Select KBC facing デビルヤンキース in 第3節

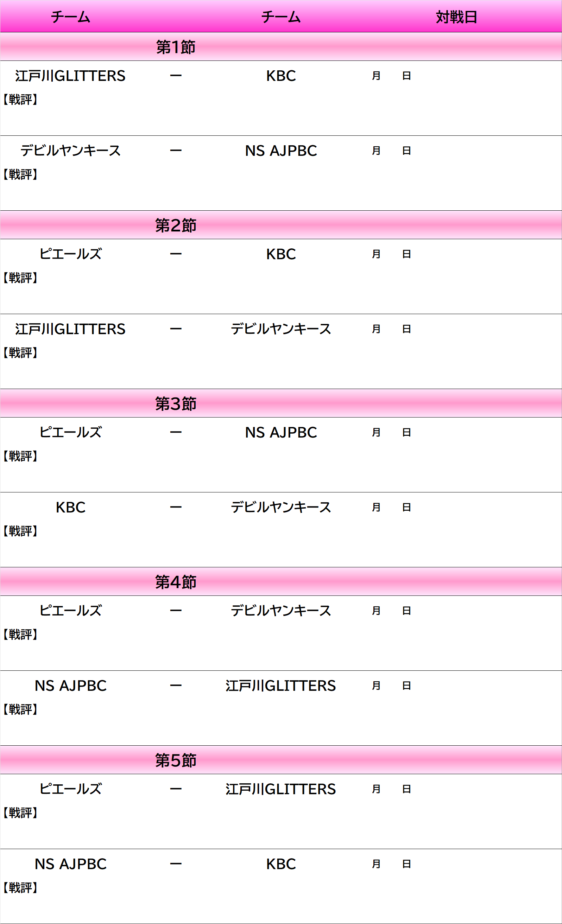[70, 508]
